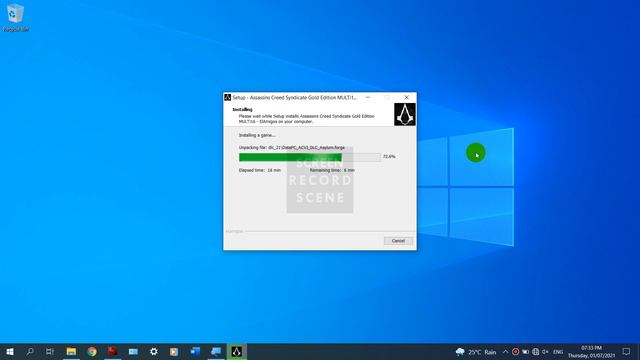Open the Action Center notifications icon
640x360 pixels.
pos(627,352)
